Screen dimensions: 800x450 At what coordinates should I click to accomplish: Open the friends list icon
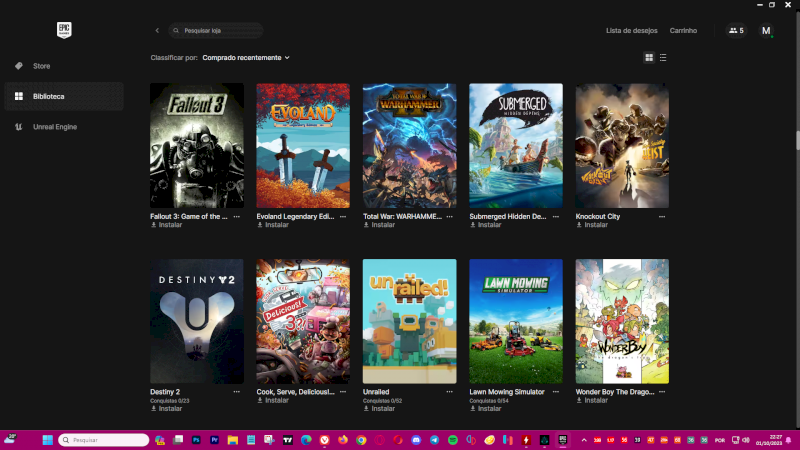click(736, 31)
